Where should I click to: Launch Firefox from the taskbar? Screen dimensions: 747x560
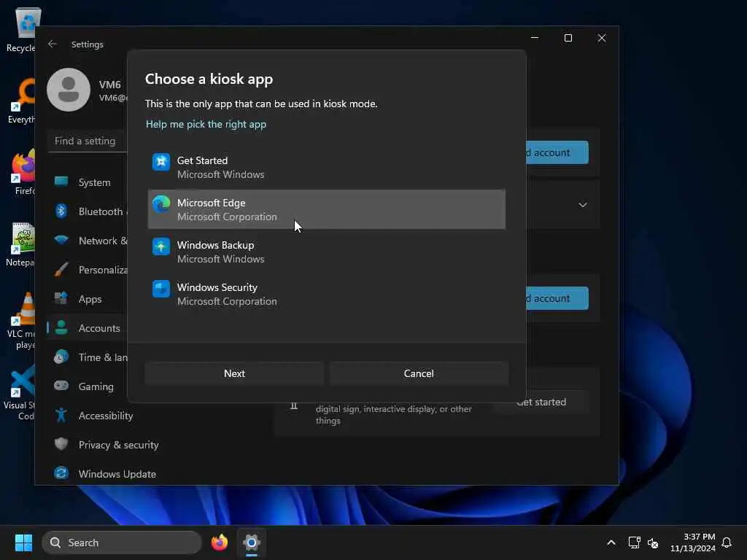(219, 542)
